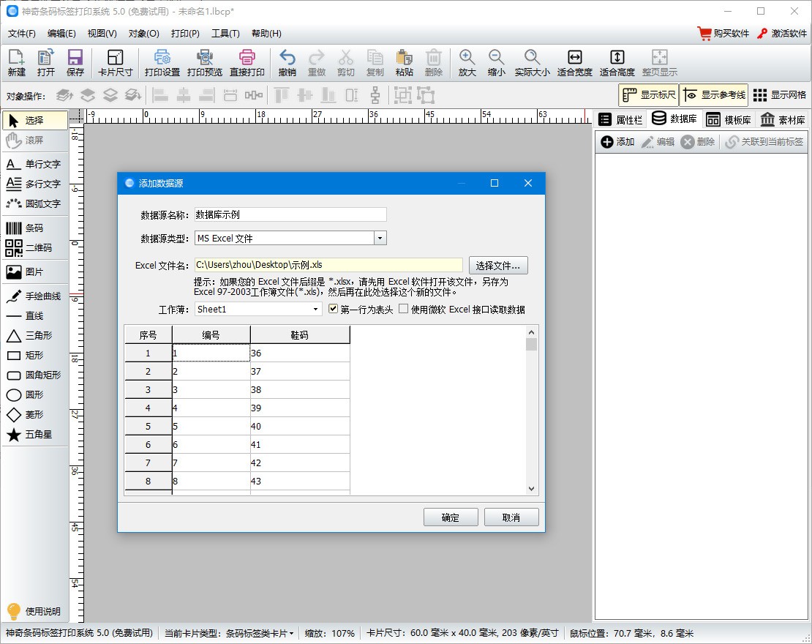Image resolution: width=812 pixels, height=644 pixels.
Task: Confirm the dialog with 确定
Action: [x=451, y=517]
